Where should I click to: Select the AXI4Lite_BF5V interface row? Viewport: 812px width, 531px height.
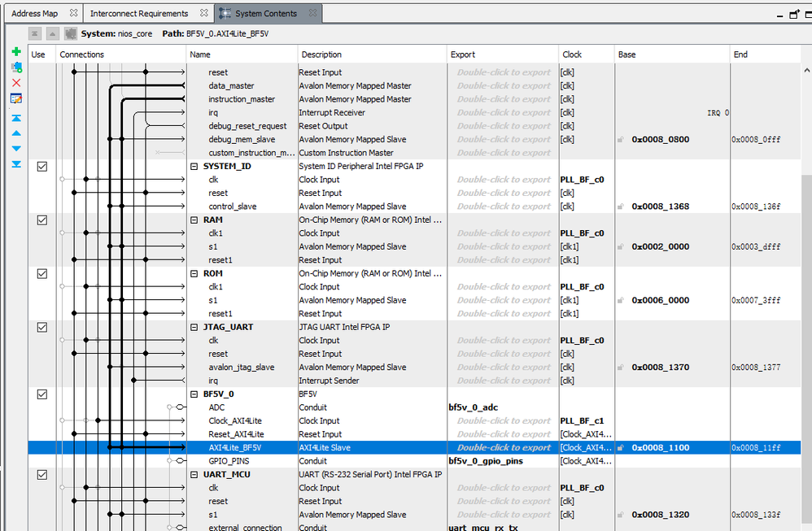click(x=414, y=448)
